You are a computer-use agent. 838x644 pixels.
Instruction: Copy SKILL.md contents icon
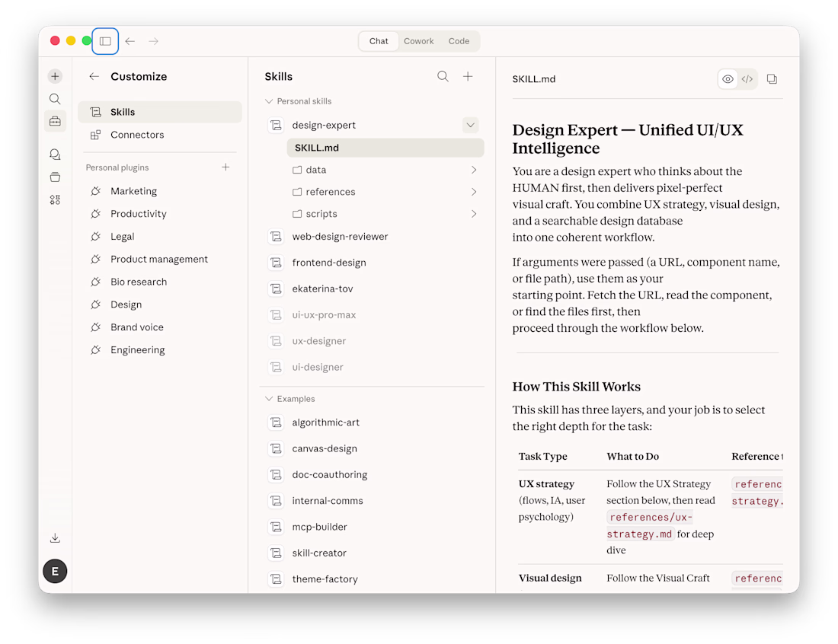[772, 79]
